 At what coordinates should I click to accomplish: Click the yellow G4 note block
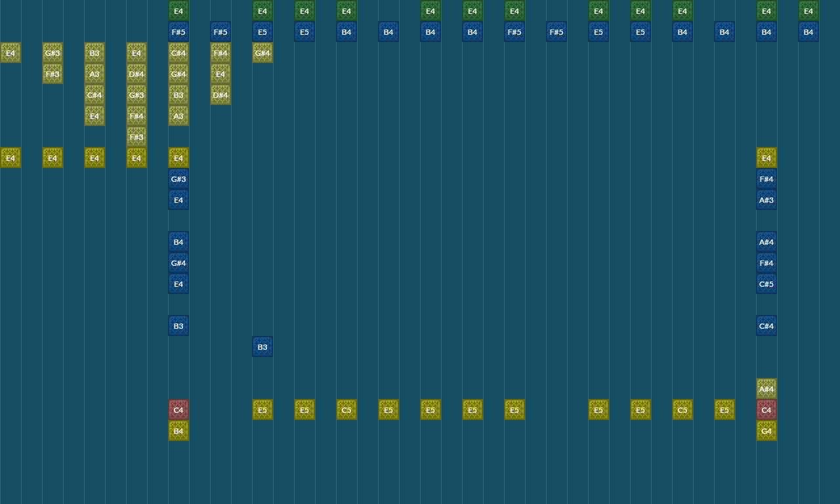(x=766, y=430)
